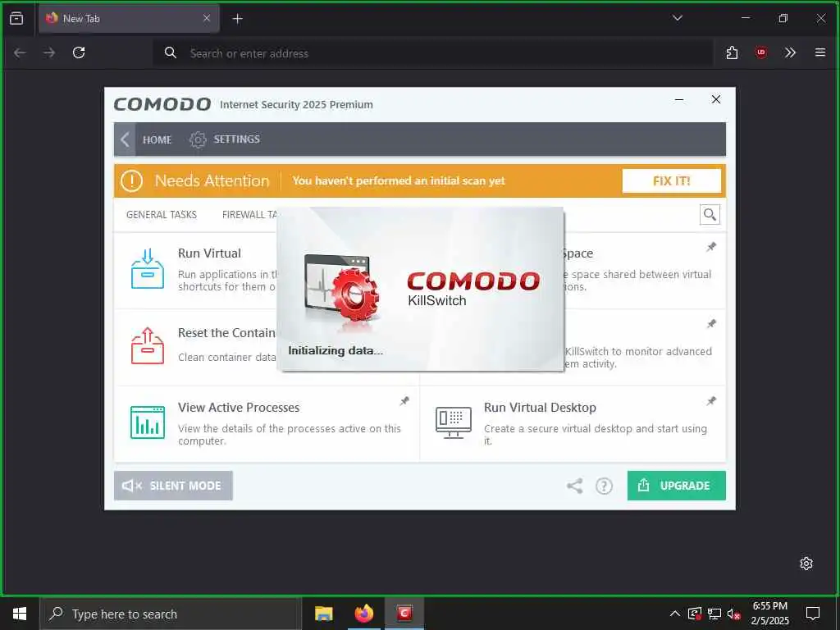Click Firefox icon in taskbar
The image size is (840, 630).
tap(363, 614)
